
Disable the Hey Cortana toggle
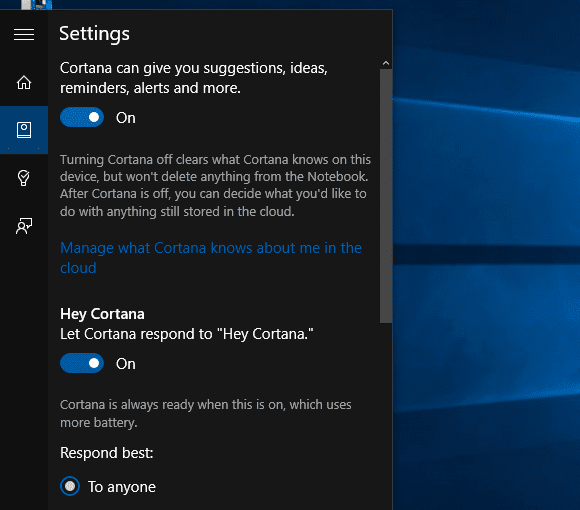82,363
